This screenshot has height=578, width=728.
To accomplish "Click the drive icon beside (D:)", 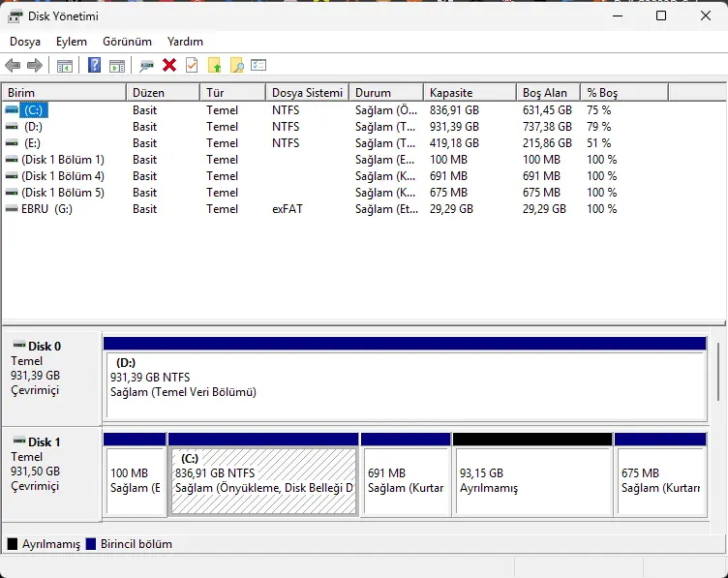I will tap(12, 126).
